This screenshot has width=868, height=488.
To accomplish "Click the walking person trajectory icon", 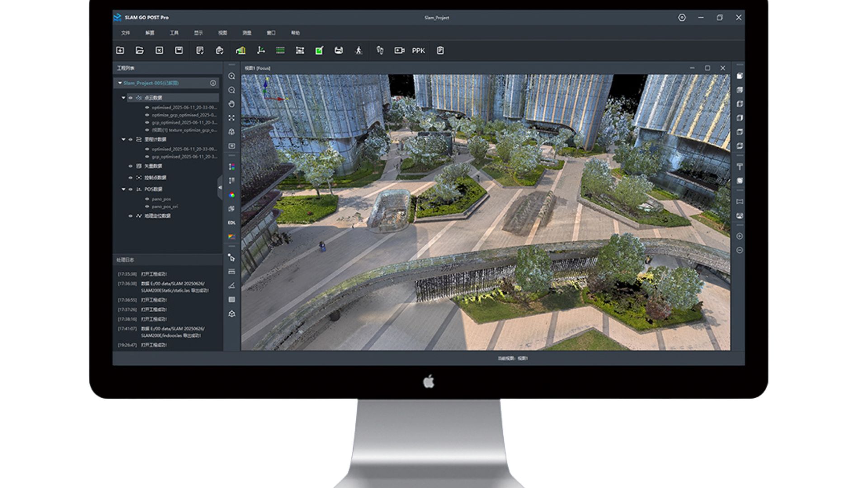I will [x=359, y=51].
